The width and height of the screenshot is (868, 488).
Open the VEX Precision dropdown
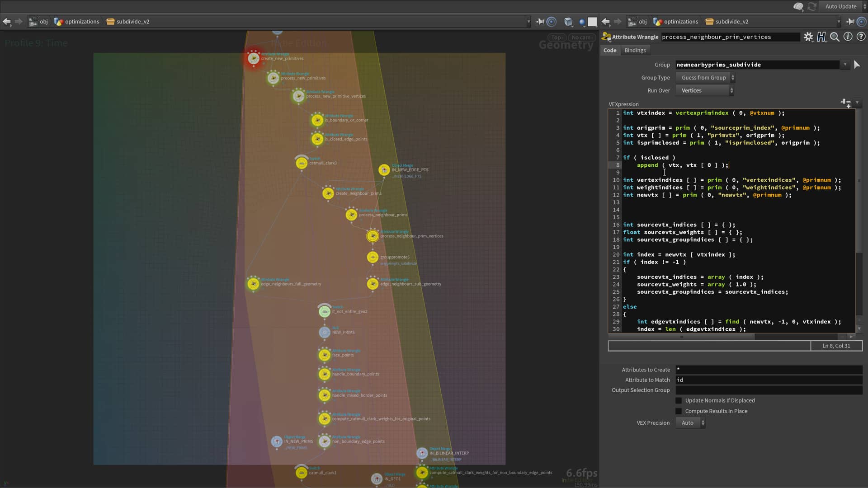click(690, 423)
